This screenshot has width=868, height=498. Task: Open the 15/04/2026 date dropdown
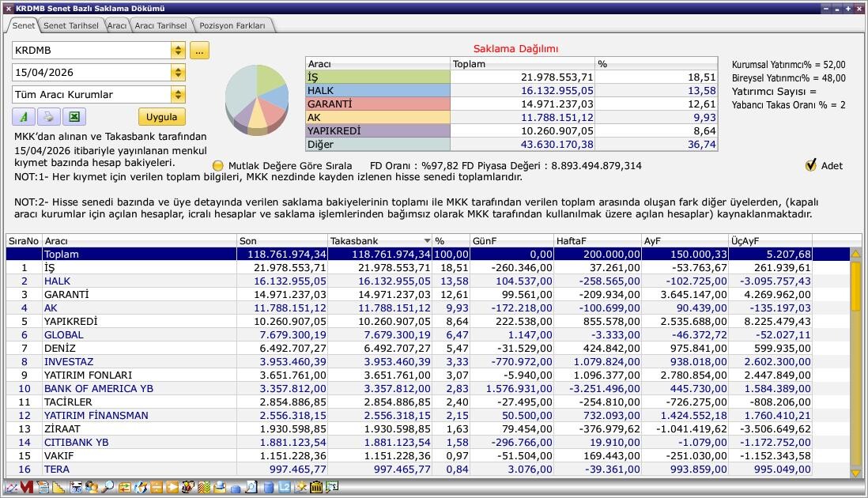pos(178,73)
